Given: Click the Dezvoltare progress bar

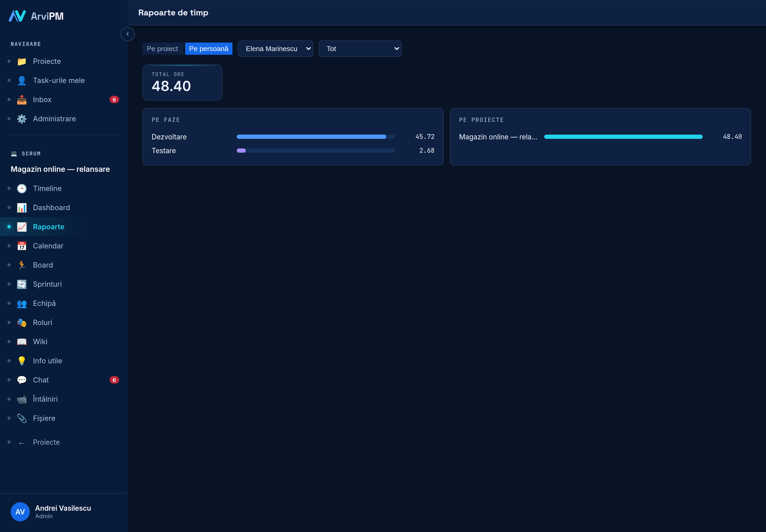Looking at the screenshot, I should click(x=316, y=137).
